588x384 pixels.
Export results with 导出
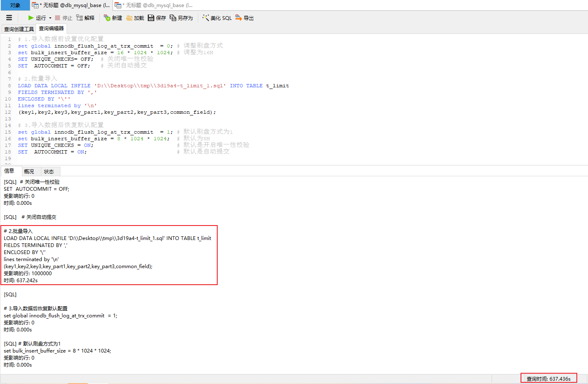[x=245, y=18]
